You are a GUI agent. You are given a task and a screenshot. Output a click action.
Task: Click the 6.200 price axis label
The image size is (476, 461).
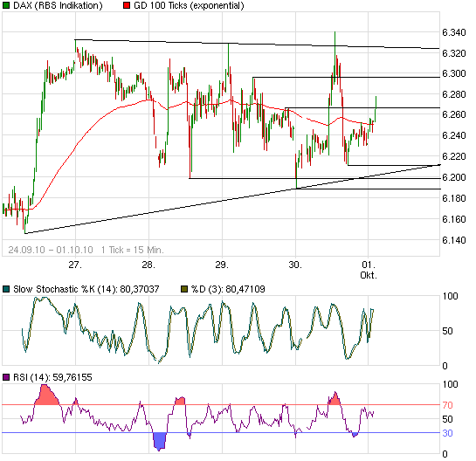click(x=454, y=177)
